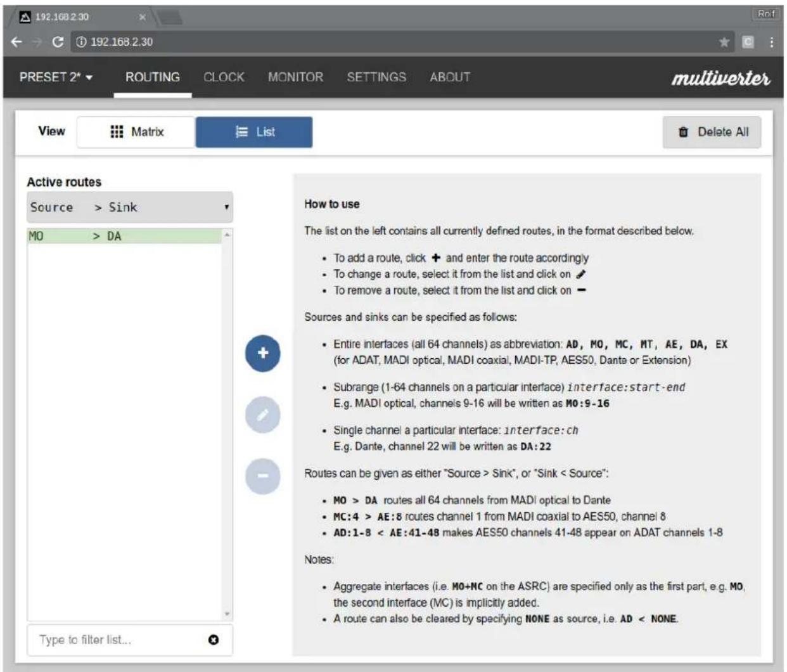This screenshot has height=672, width=787.
Task: Click the DA:22 example text
Action: (x=536, y=446)
